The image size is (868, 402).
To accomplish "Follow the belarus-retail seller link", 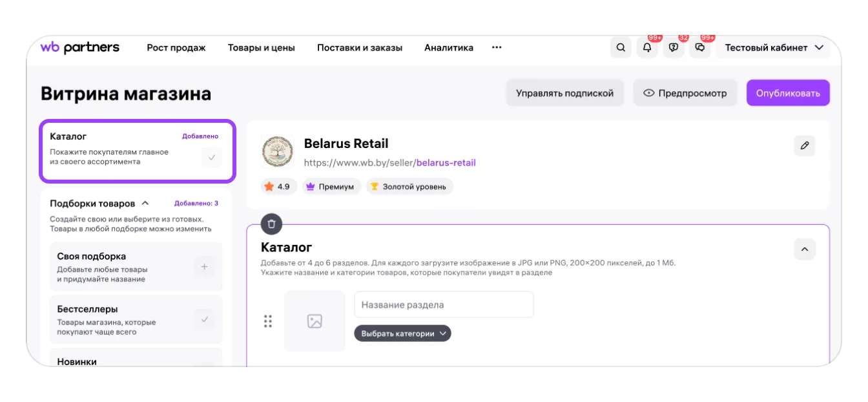I will [446, 163].
